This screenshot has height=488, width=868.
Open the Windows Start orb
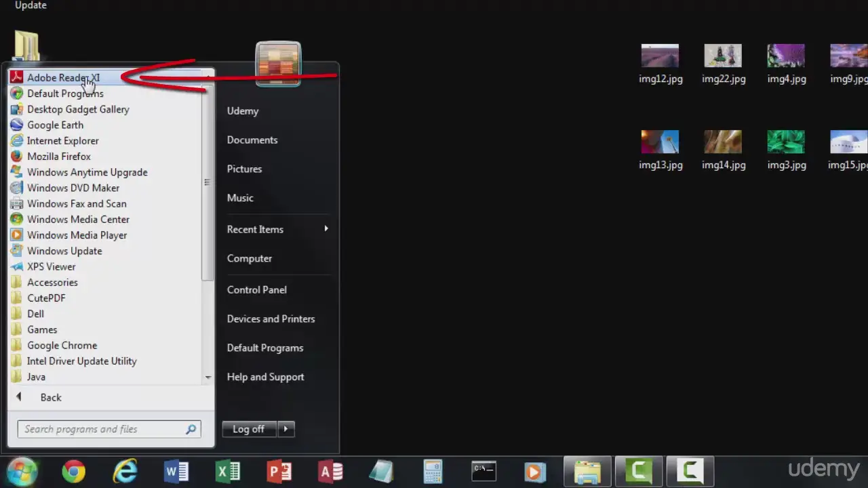point(22,470)
